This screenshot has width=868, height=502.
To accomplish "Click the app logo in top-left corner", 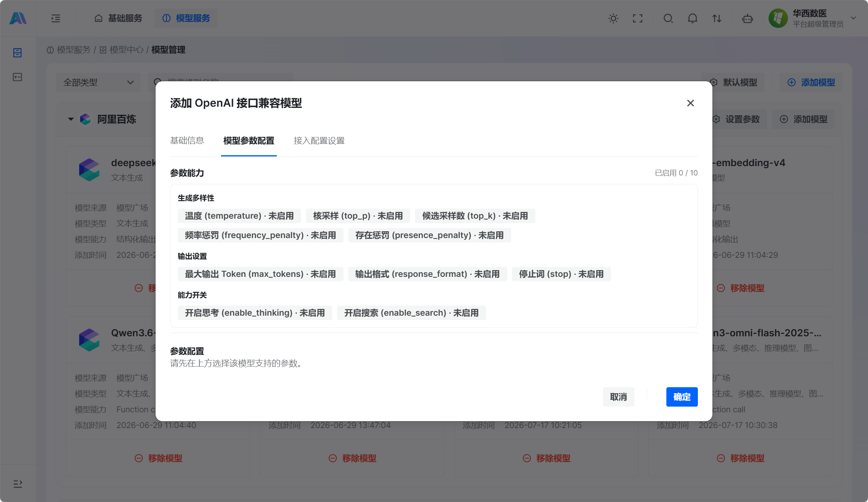I will point(18,18).
